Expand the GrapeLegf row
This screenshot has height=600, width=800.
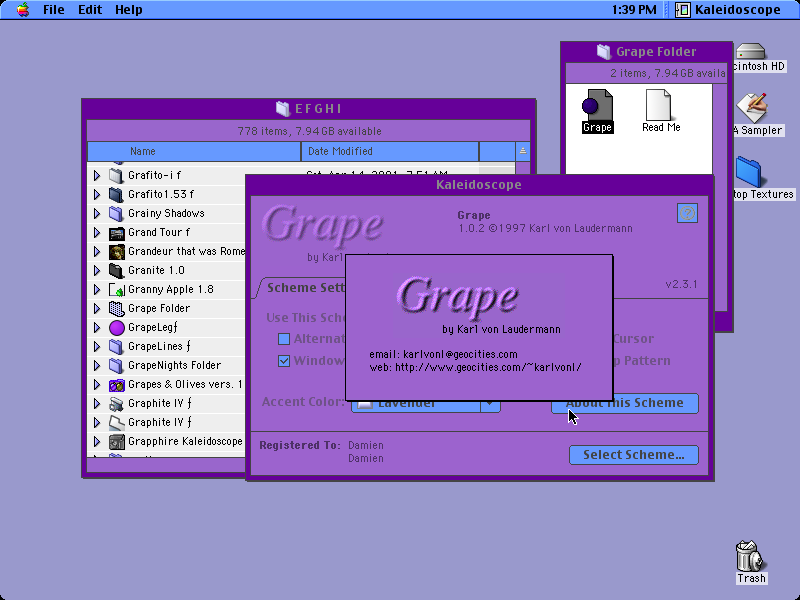pyautogui.click(x=97, y=328)
